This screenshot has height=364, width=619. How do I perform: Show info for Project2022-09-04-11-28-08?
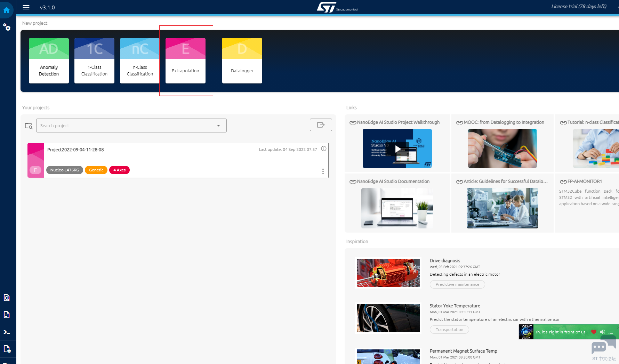pos(324,149)
